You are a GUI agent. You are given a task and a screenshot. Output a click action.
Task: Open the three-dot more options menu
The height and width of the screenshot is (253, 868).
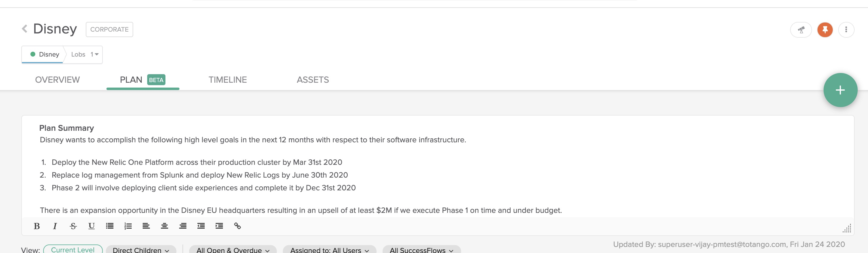click(846, 30)
